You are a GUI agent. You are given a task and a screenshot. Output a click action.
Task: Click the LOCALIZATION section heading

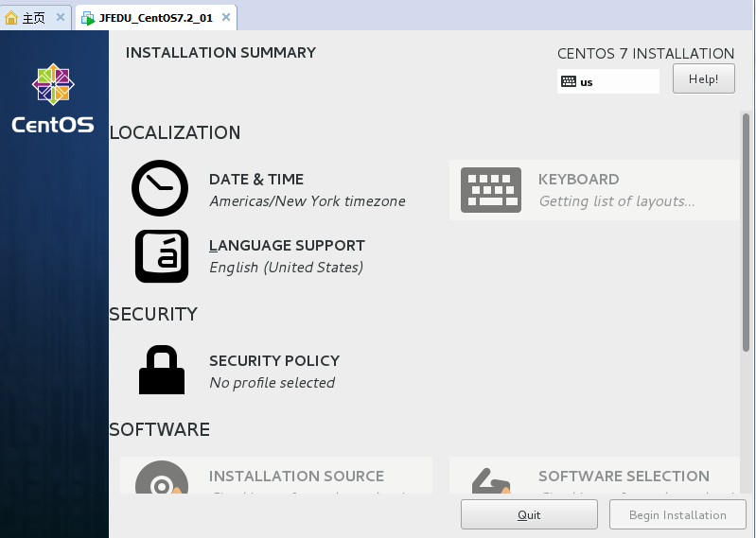174,133
